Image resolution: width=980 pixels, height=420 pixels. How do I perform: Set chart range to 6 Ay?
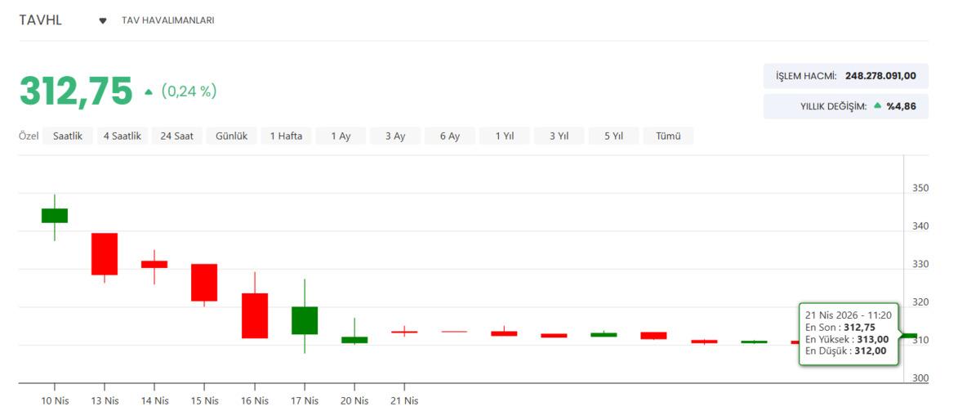coord(450,136)
